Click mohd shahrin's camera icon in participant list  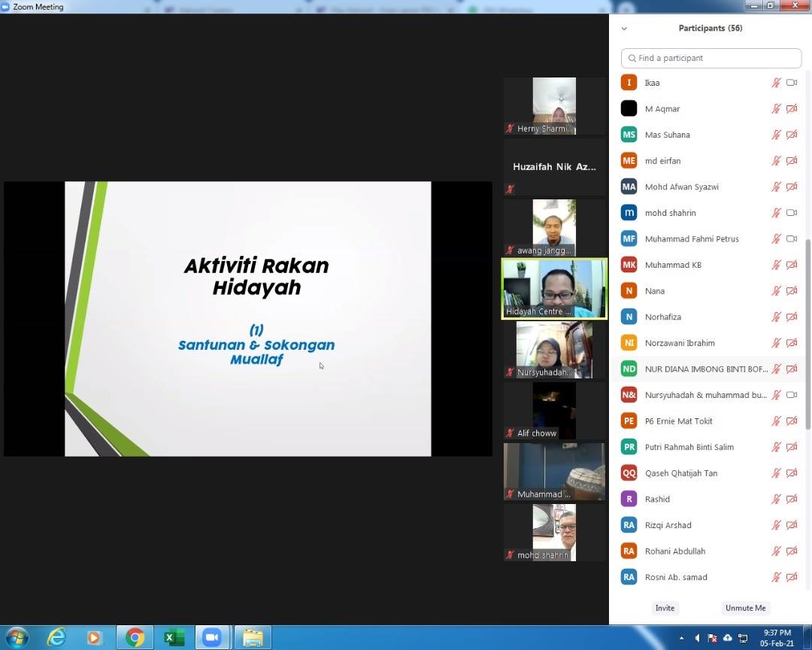tap(792, 213)
